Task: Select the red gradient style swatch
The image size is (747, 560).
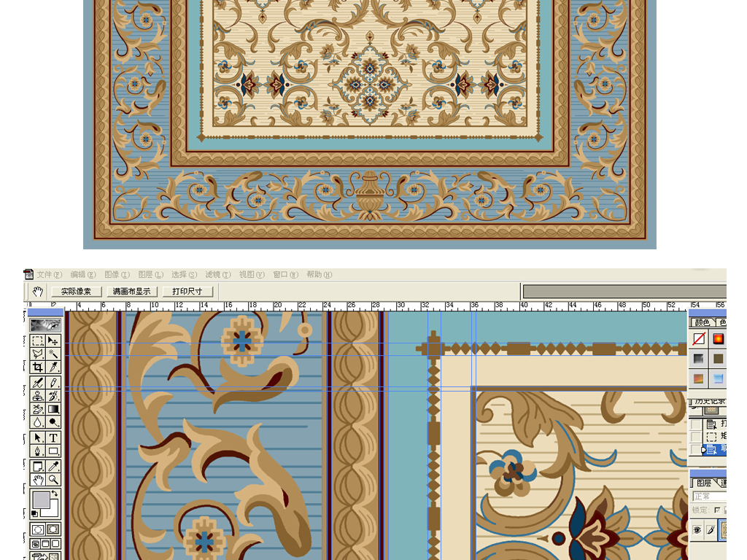Action: click(719, 339)
